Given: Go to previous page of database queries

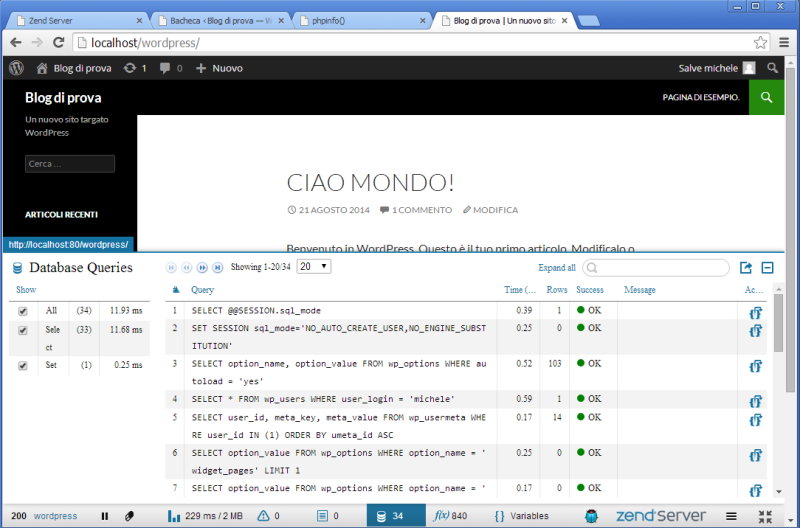Looking at the screenshot, I should 187,267.
